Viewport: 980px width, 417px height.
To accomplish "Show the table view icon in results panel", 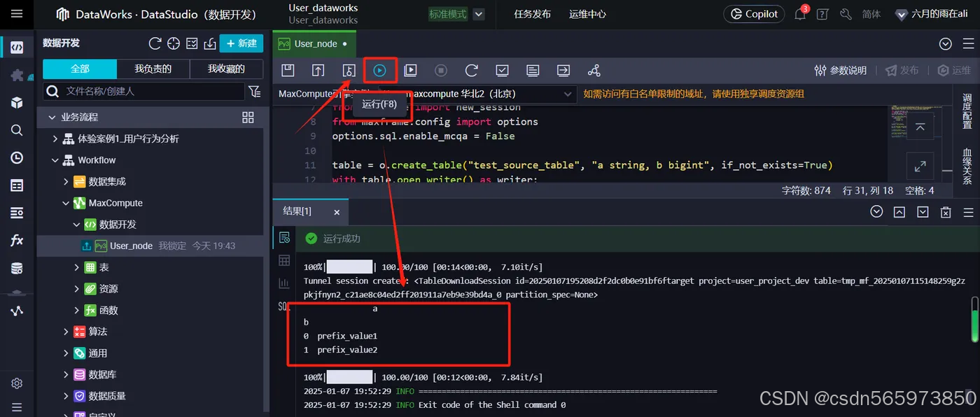I will (x=284, y=260).
